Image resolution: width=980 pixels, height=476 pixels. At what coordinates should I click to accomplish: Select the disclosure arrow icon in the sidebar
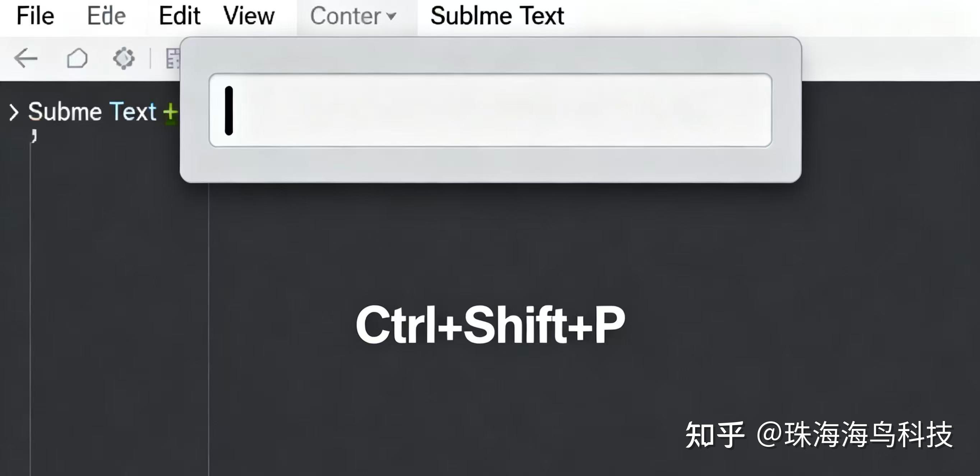point(14,112)
